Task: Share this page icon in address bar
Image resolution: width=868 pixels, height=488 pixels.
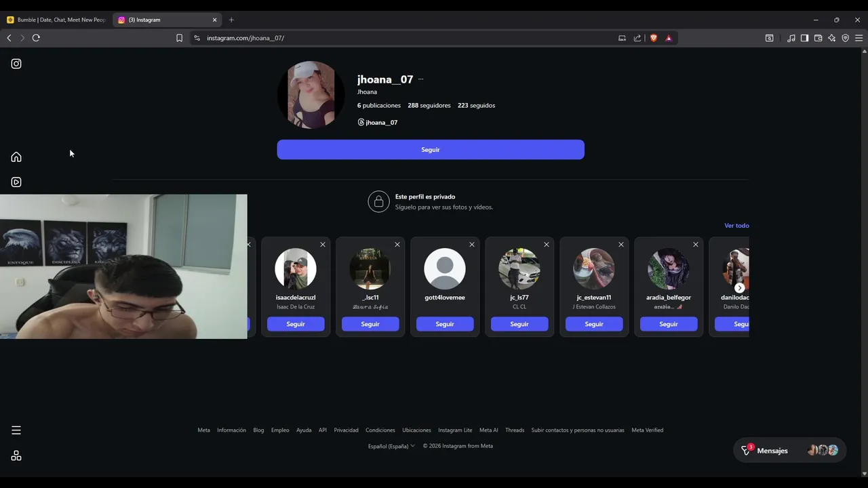Action: 637,38
